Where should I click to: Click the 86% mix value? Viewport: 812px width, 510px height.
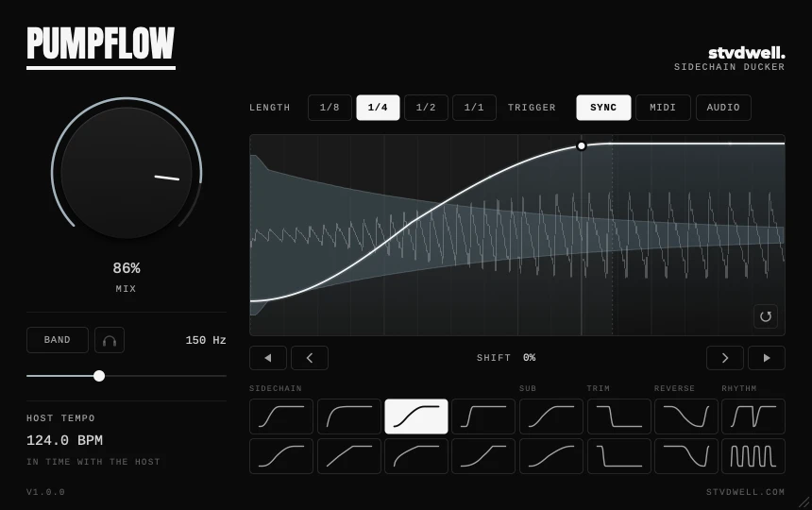click(x=127, y=268)
